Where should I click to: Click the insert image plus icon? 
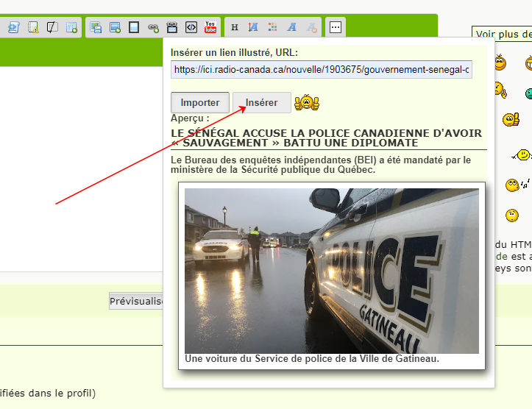point(115,27)
